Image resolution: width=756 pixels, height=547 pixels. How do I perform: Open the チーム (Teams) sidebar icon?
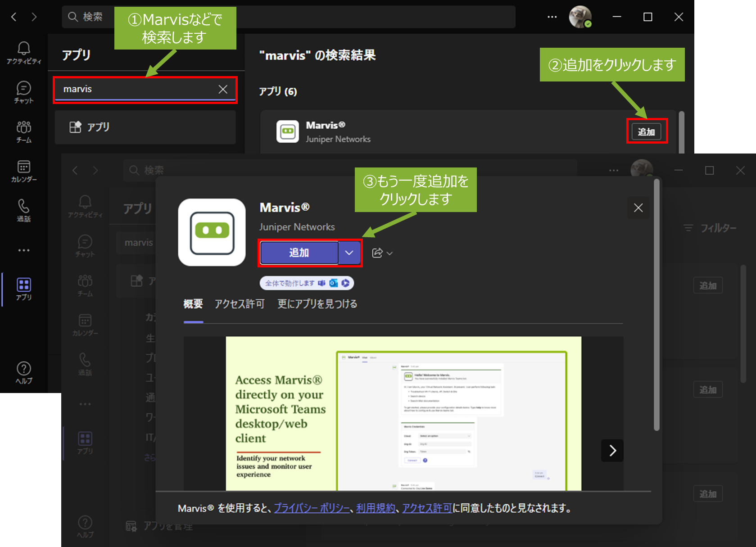[23, 131]
